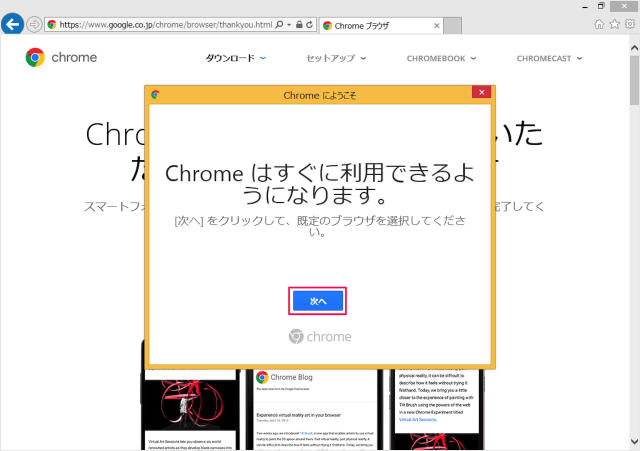This screenshot has height=451, width=640.
Task: Expand the セットアップ dropdown menu
Action: coord(336,58)
